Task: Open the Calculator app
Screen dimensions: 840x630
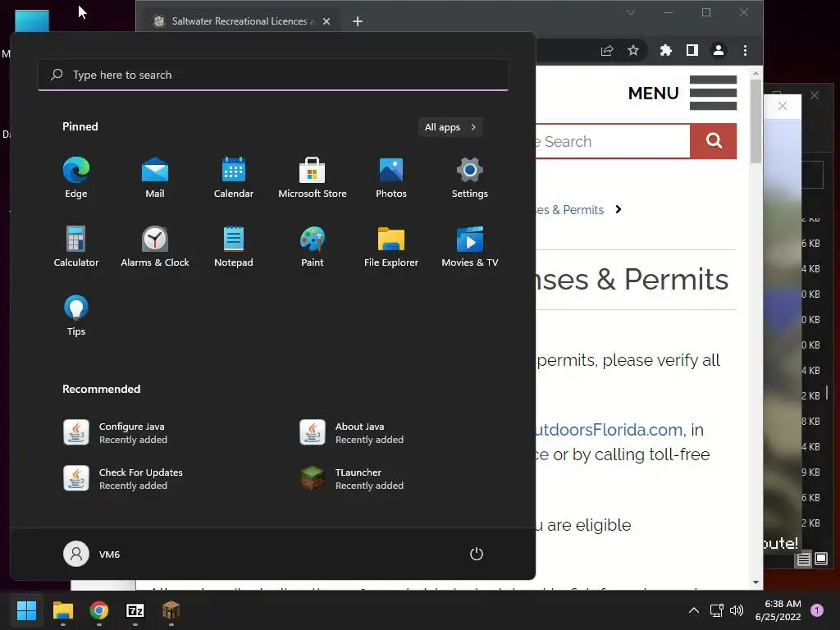Action: coord(76,246)
